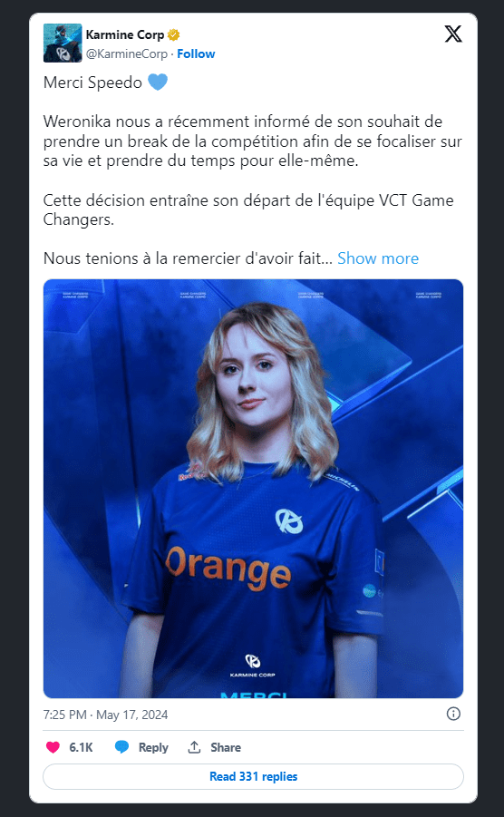504x817 pixels.
Task: Click the Karmine Corp profile avatar
Action: pos(63,43)
